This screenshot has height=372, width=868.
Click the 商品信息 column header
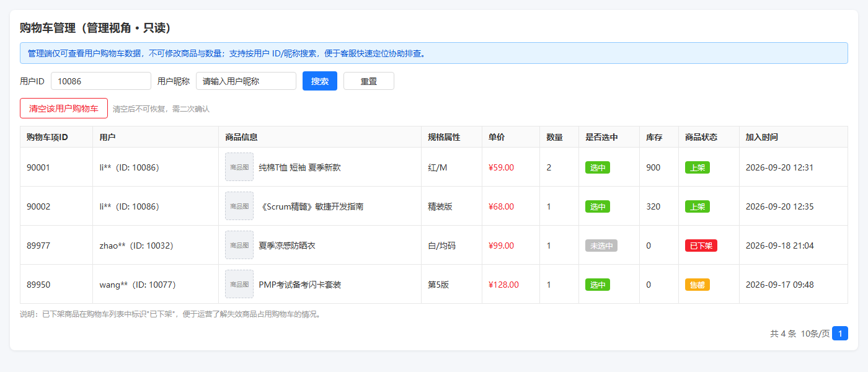click(320, 137)
